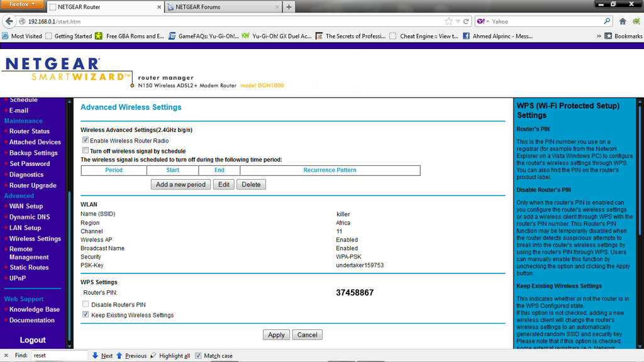Open Remote Management page
644x362 pixels.
coord(29,253)
